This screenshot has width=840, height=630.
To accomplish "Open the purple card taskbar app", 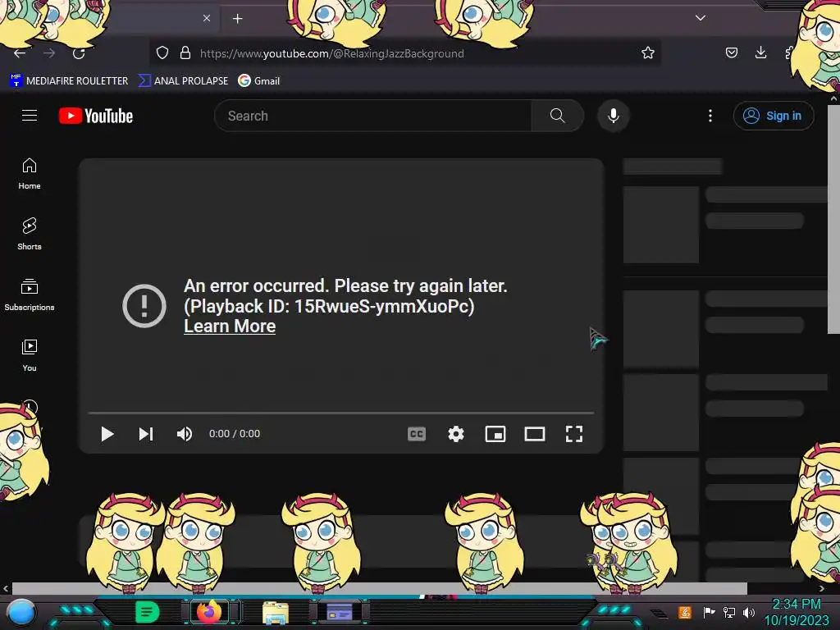I will [x=339, y=611].
